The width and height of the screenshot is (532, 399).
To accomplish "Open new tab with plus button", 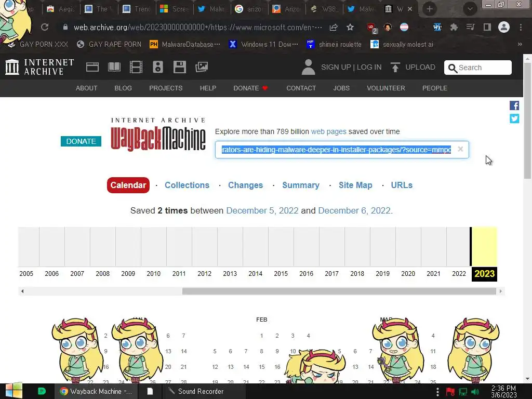I will point(430,9).
